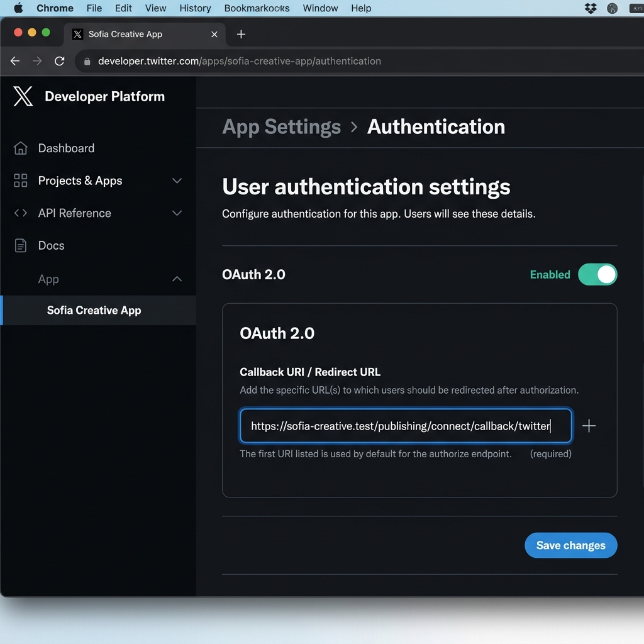Click the Docs document icon
644x644 pixels.
[x=21, y=245]
